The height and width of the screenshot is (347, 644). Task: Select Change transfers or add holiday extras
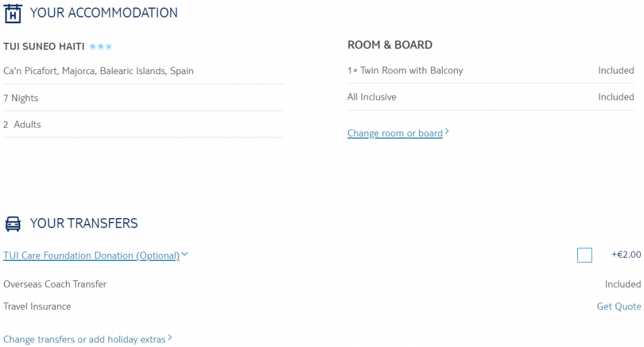pos(84,339)
